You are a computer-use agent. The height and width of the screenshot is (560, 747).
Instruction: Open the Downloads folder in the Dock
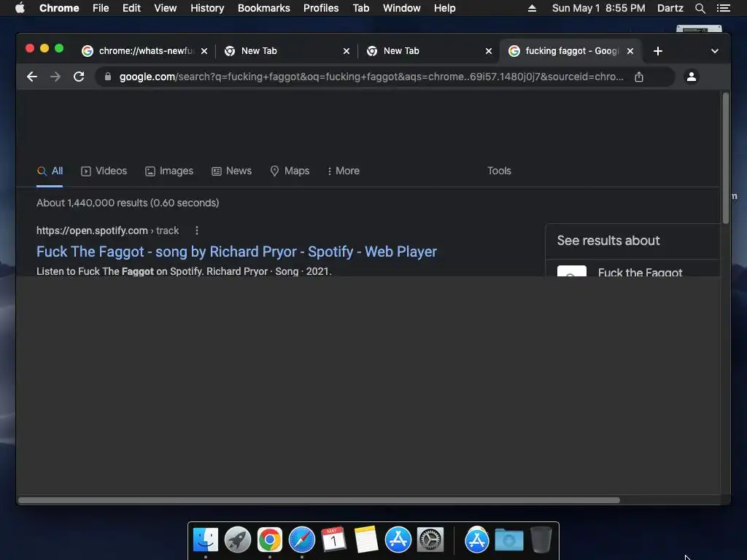tap(509, 540)
